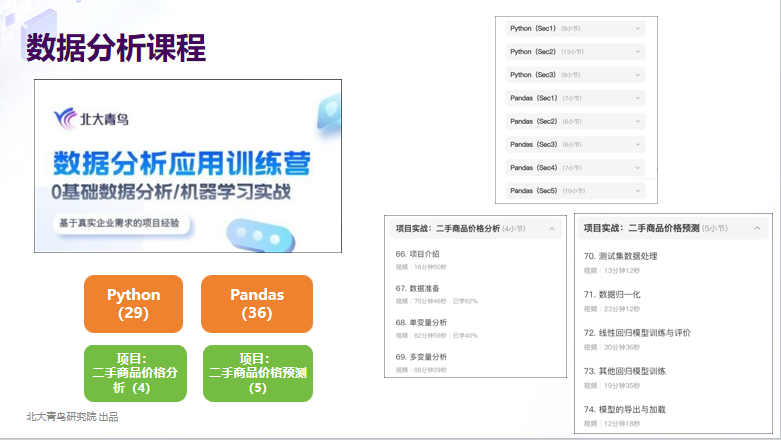Screen dimensions: 781x440
Task: Click the green 二手商品价格预测 (5) box
Action: click(258, 373)
